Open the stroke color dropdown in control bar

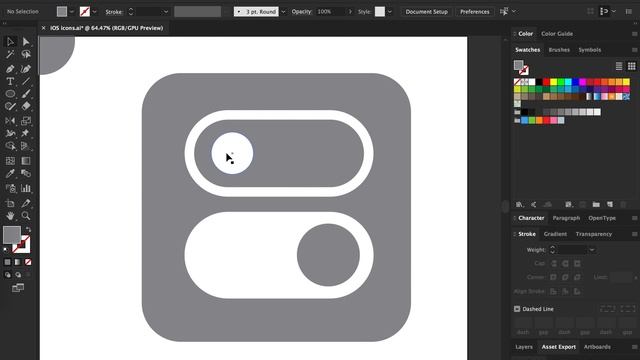click(95, 12)
